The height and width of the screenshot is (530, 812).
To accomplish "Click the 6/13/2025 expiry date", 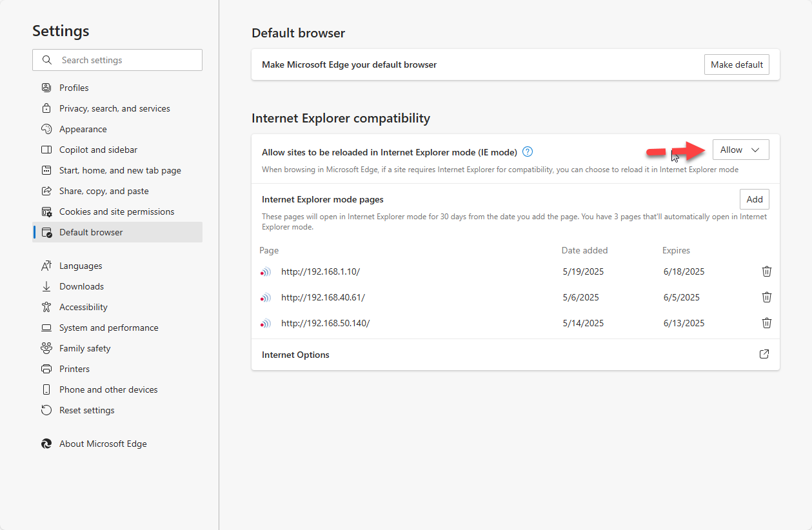I will point(684,323).
